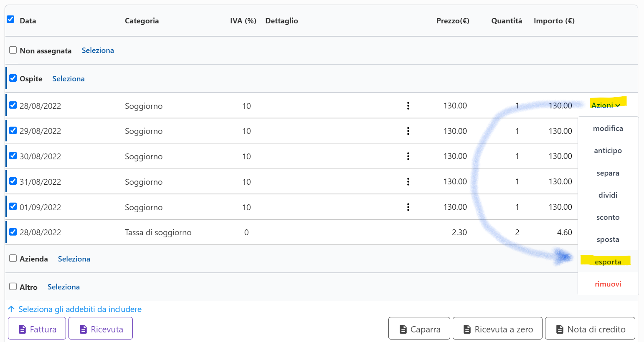The width and height of the screenshot is (644, 342).
Task: Create a Ricevuta document
Action: [101, 329]
